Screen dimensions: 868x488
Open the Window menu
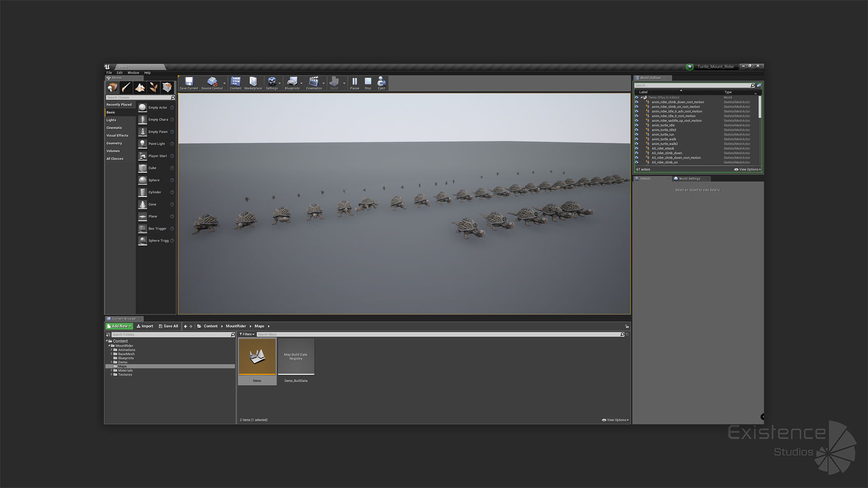coord(133,73)
